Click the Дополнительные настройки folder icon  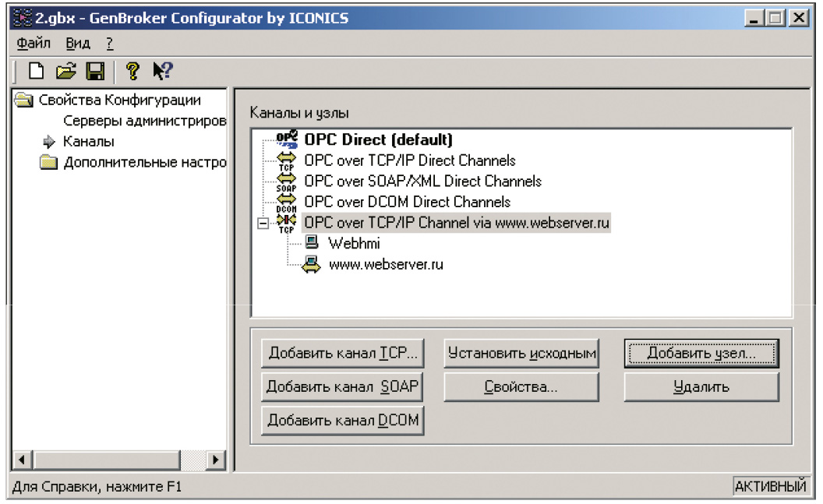point(49,162)
